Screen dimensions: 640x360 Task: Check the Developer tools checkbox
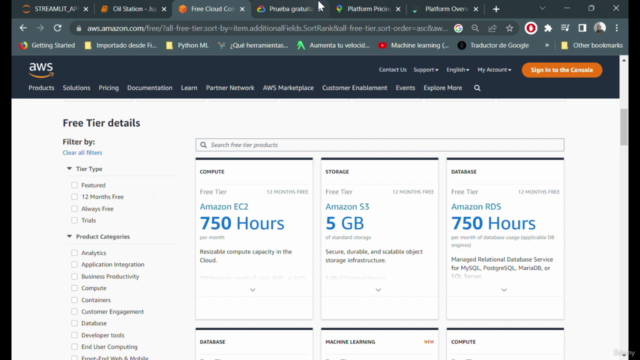coord(74,335)
